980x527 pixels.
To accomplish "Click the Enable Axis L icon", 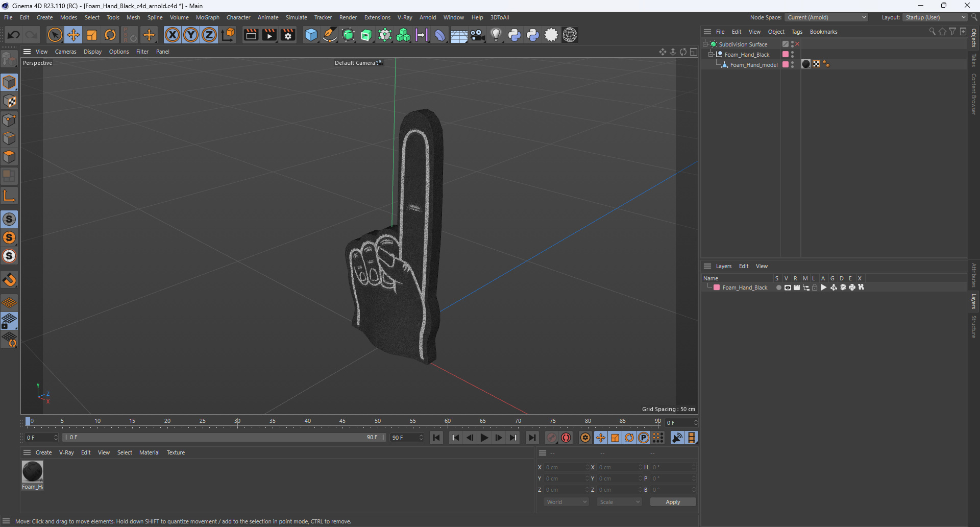I will point(9,196).
